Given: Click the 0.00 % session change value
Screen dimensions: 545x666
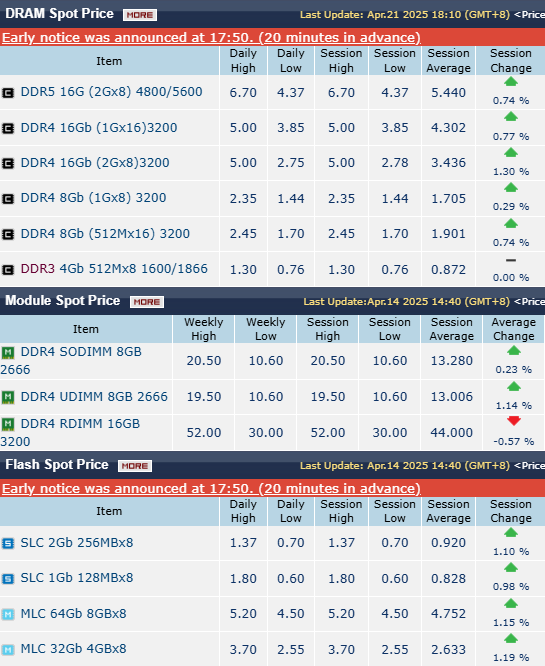Looking at the screenshot, I should tap(511, 278).
